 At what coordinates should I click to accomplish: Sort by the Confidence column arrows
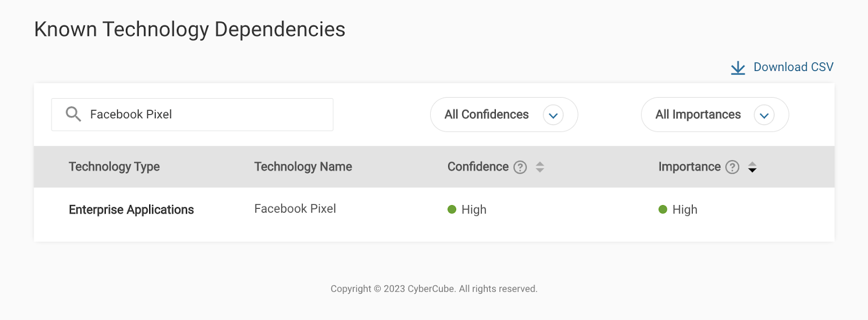click(x=540, y=167)
